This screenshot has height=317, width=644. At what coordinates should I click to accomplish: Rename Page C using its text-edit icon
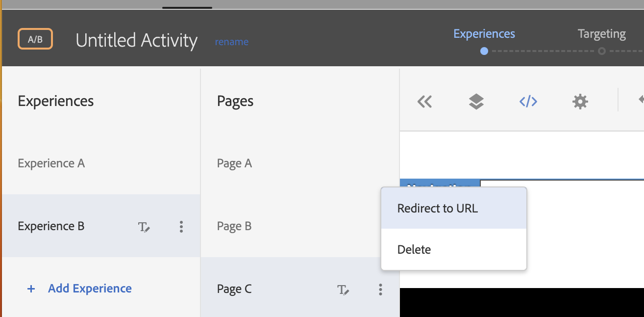click(x=344, y=290)
